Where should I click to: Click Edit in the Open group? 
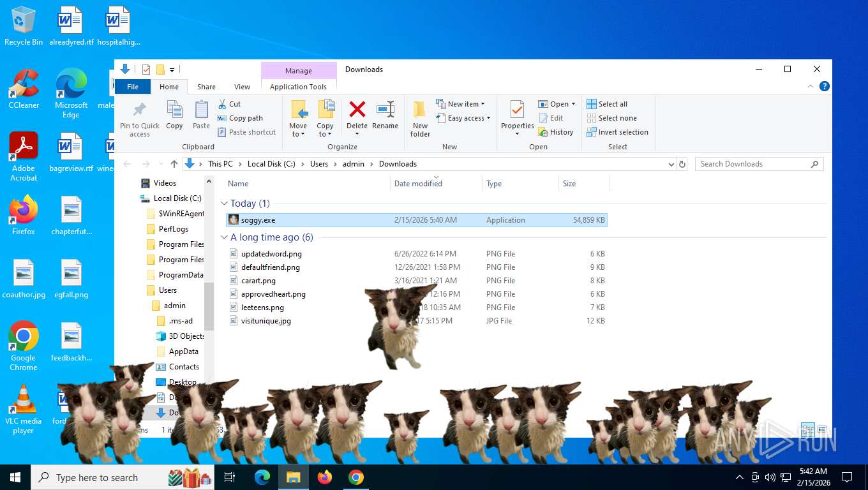point(551,118)
